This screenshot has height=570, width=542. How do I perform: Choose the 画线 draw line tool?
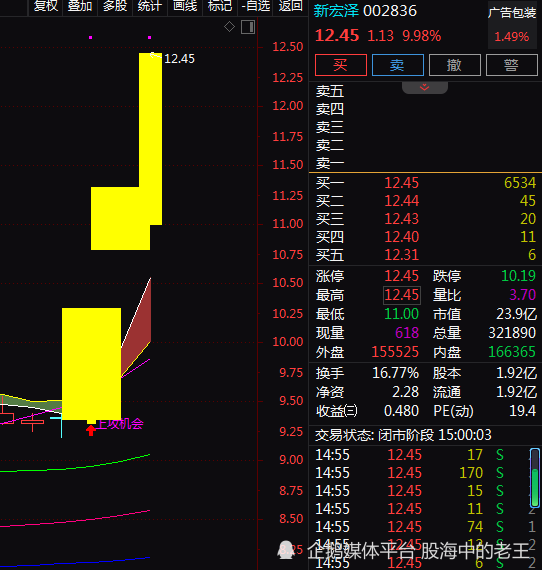point(185,6)
